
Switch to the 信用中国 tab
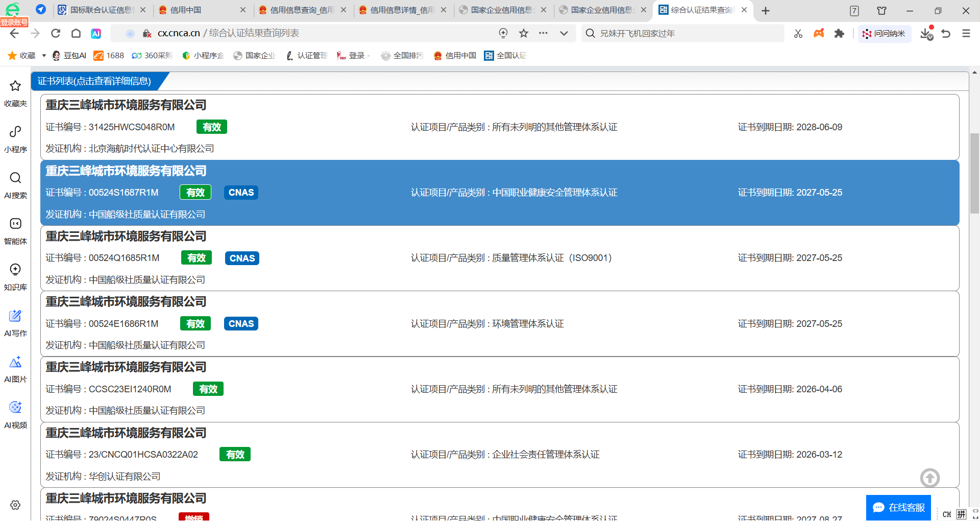199,10
